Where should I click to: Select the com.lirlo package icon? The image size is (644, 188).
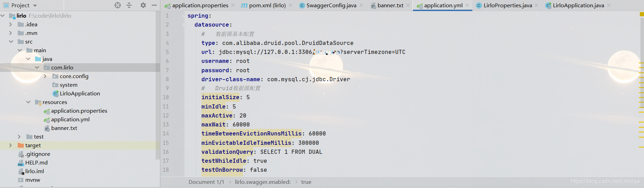click(47, 67)
